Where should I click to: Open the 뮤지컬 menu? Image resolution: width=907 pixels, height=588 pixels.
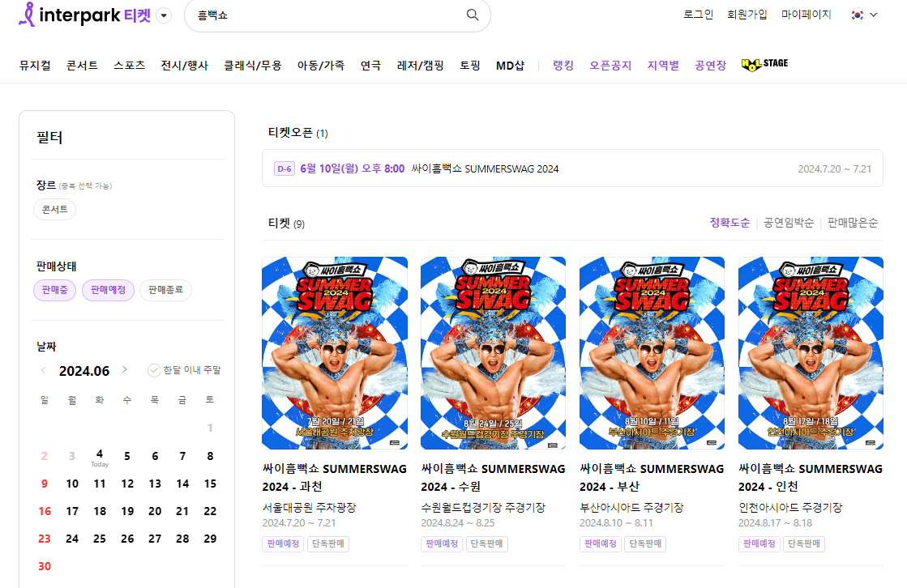click(35, 66)
